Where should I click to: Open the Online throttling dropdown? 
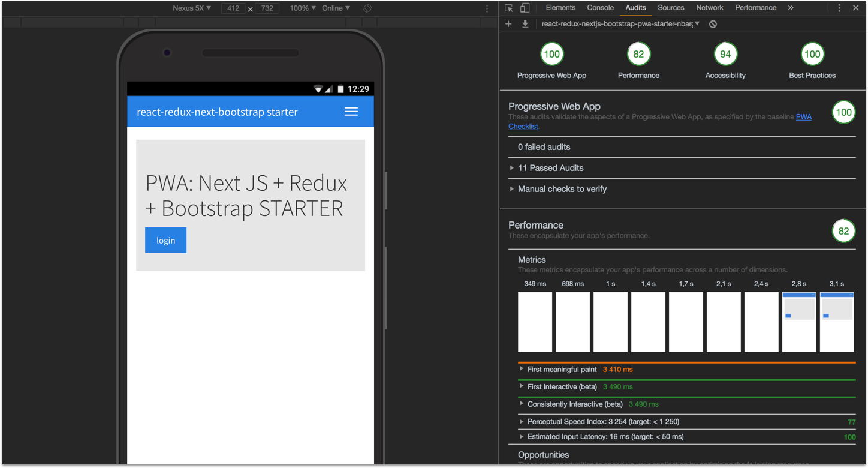click(336, 8)
